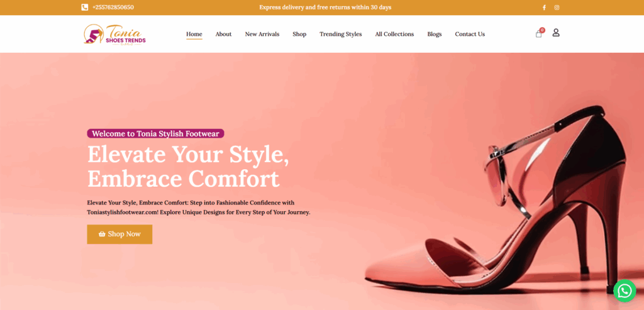This screenshot has width=644, height=310.
Task: Open the About page
Action: (223, 34)
